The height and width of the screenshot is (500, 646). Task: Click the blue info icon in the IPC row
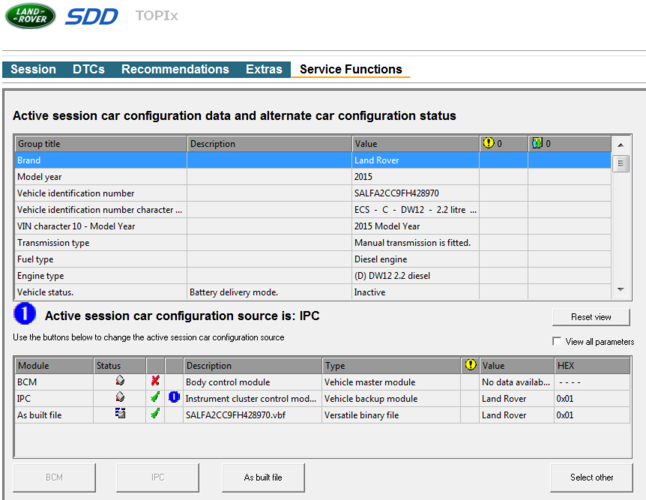(174, 397)
